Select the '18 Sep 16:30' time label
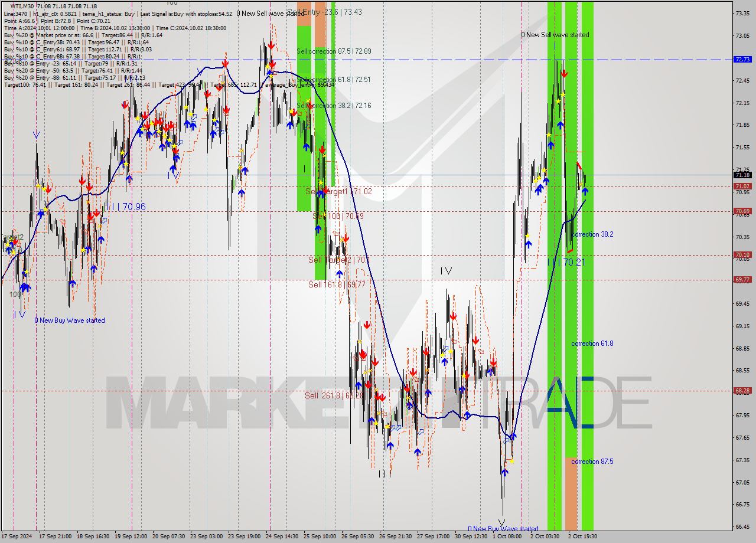 point(93,537)
